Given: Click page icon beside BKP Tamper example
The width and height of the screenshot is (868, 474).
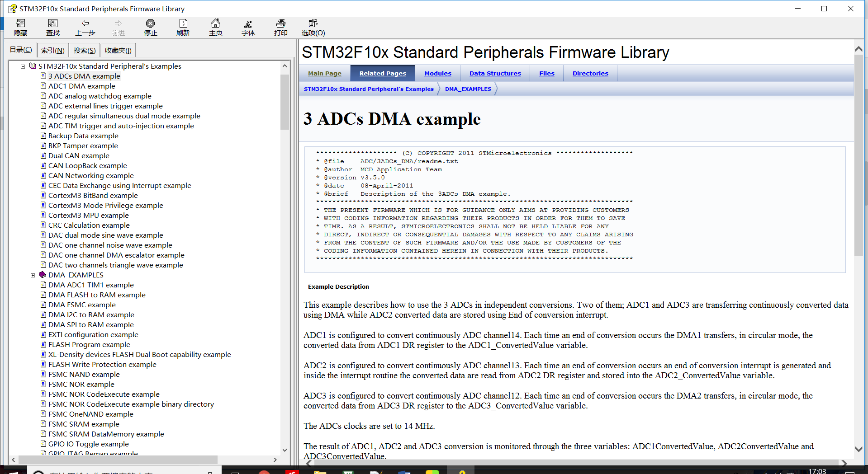Looking at the screenshot, I should click(43, 145).
